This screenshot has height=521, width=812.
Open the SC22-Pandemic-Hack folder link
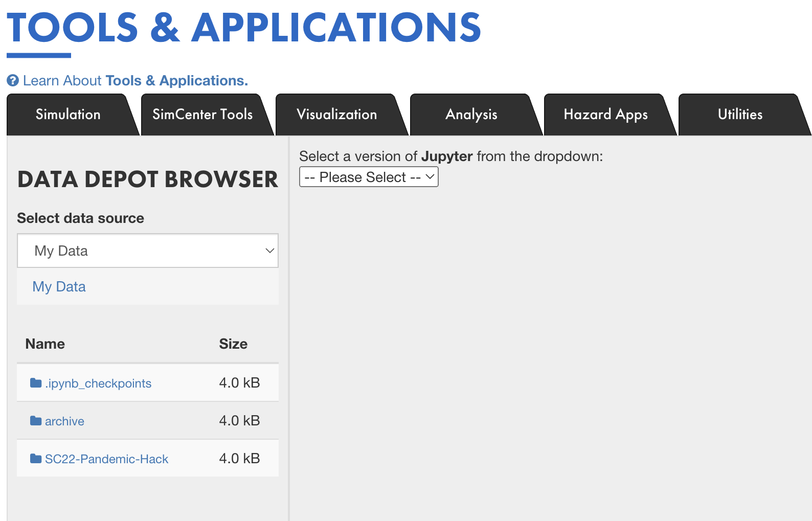(x=106, y=459)
